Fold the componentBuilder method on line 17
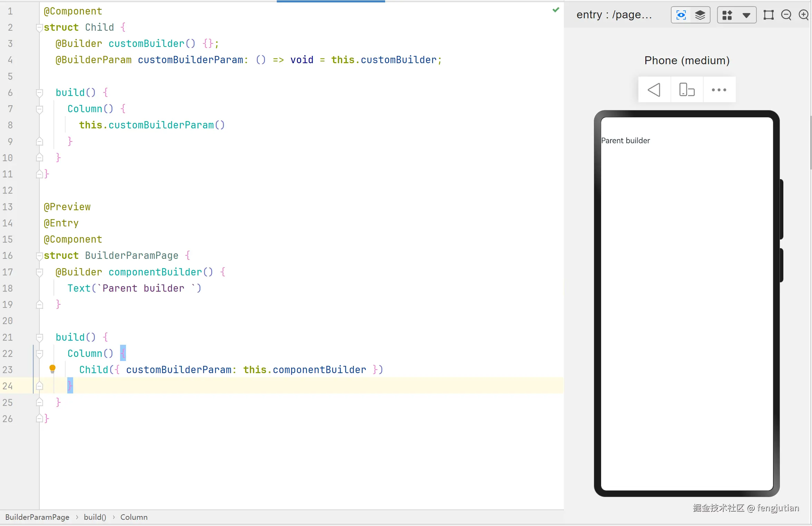This screenshot has height=526, width=812. pos(39,272)
